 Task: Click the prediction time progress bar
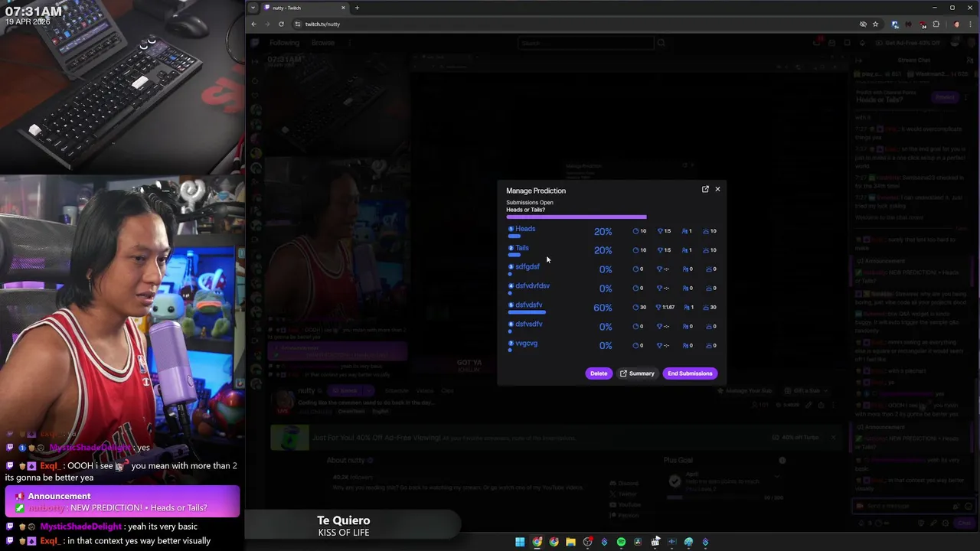click(576, 217)
